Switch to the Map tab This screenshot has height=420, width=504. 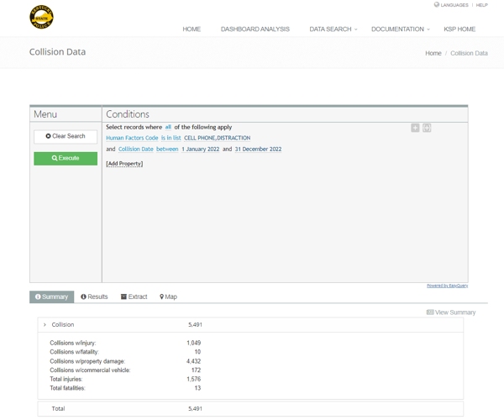168,297
